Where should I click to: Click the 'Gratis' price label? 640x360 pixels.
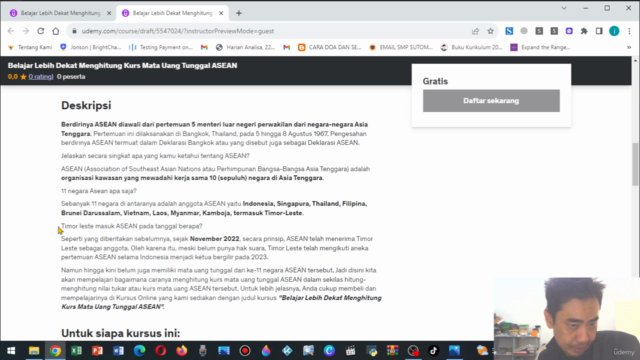pyautogui.click(x=435, y=81)
